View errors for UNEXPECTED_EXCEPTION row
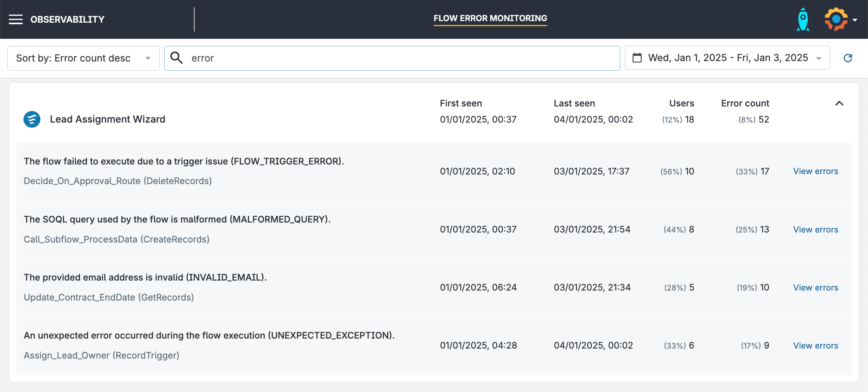 pyautogui.click(x=815, y=346)
